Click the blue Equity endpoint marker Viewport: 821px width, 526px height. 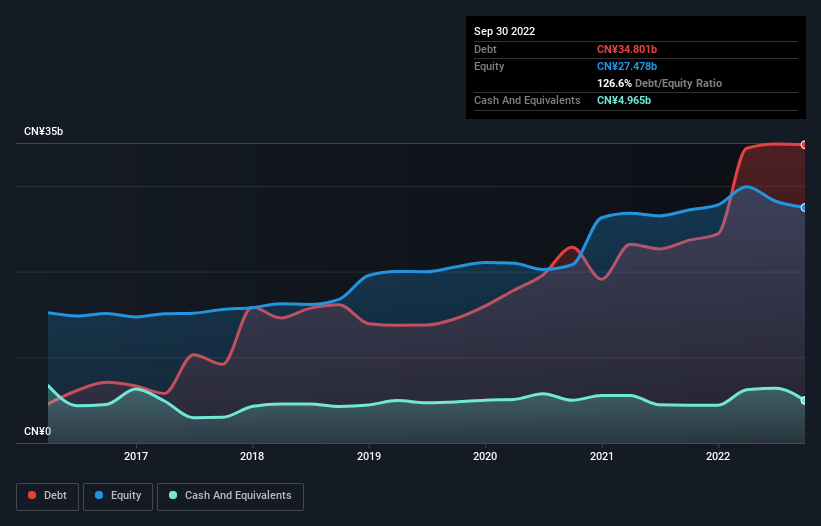[804, 208]
